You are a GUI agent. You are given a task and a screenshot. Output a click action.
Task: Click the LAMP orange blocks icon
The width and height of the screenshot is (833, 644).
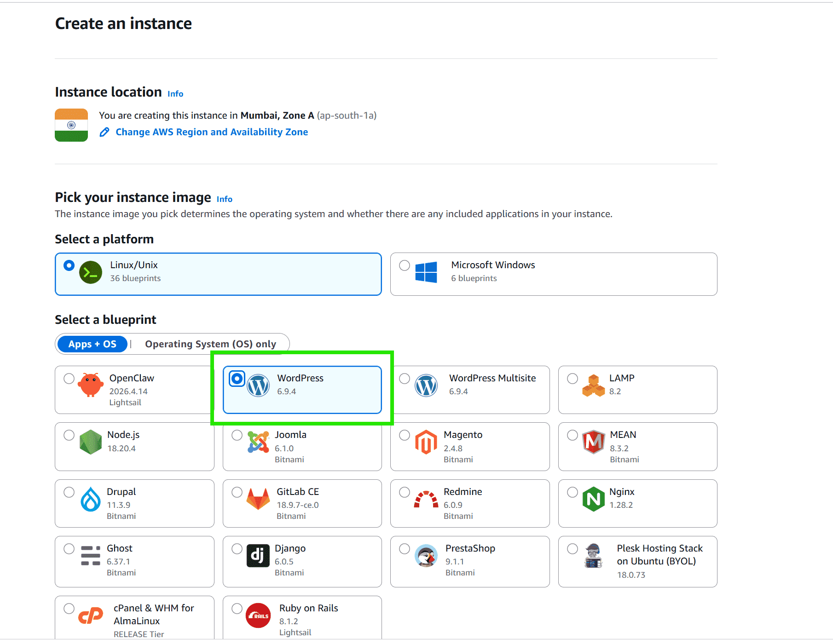coord(594,385)
